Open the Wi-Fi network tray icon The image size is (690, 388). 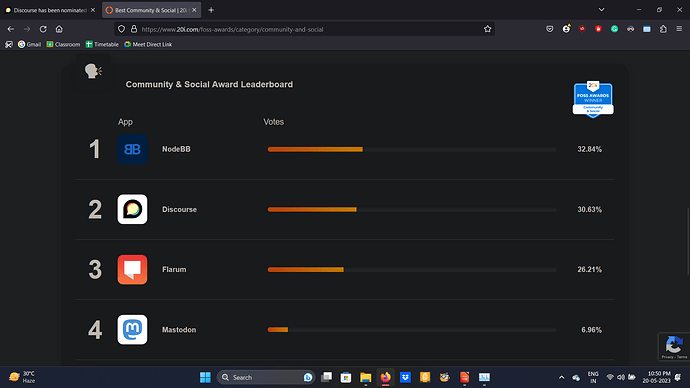coord(610,377)
